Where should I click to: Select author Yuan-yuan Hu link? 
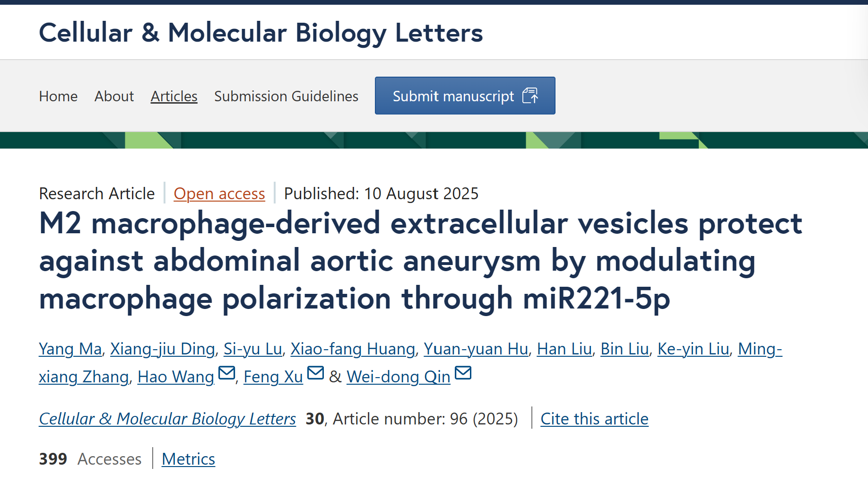[x=476, y=349]
